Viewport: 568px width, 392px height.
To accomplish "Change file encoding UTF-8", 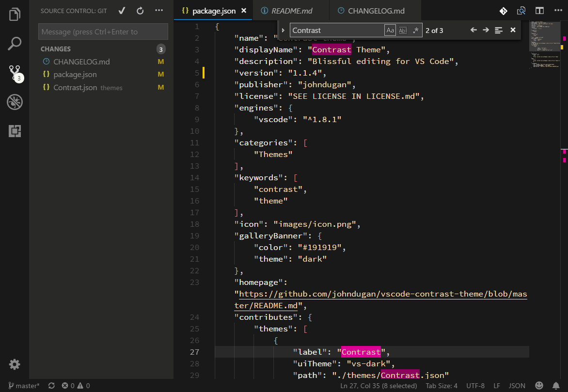I will 475,386.
